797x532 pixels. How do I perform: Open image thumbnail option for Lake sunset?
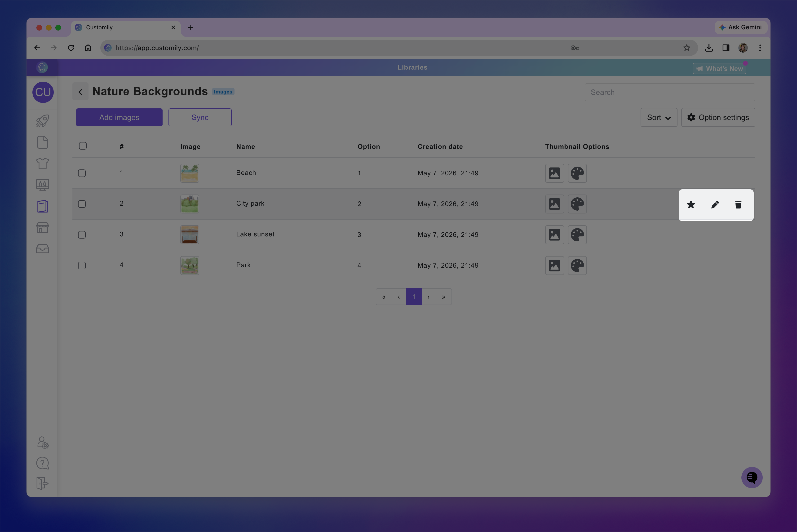pos(554,235)
